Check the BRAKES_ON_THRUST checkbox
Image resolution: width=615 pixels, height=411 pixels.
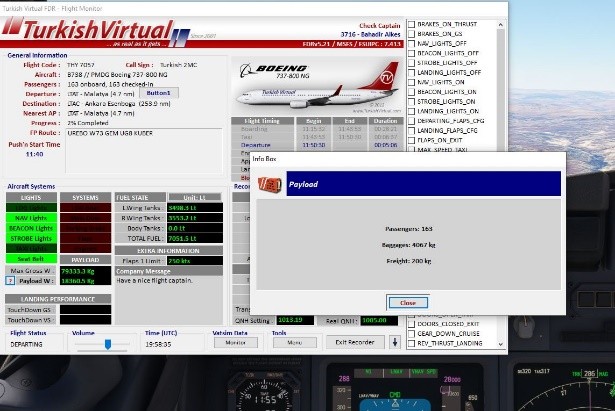tap(411, 24)
